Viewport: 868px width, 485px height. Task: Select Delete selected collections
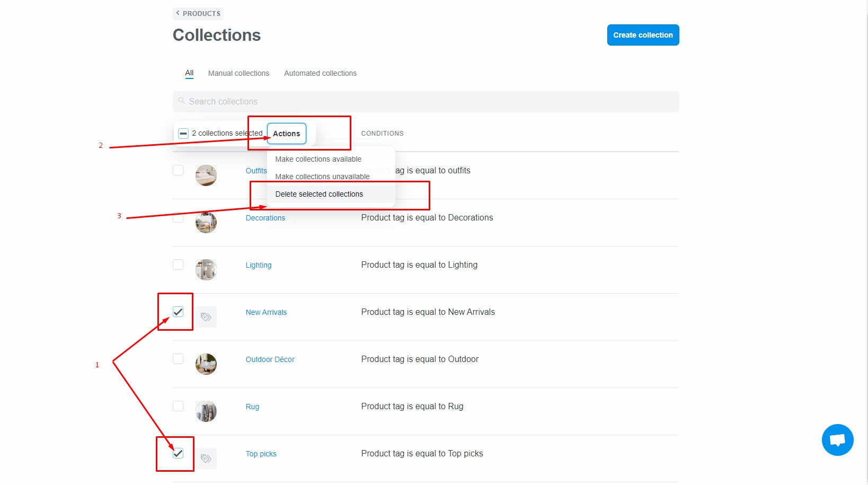319,194
